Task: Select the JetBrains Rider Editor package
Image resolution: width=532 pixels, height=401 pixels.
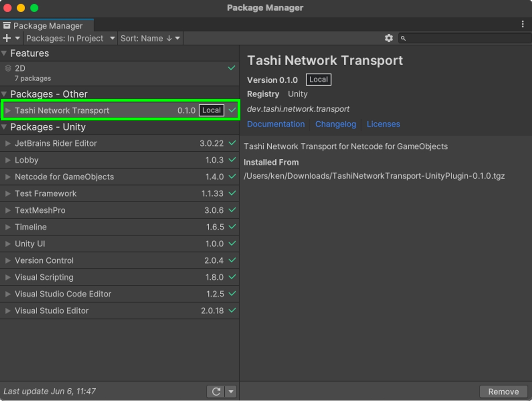Action: (120, 143)
